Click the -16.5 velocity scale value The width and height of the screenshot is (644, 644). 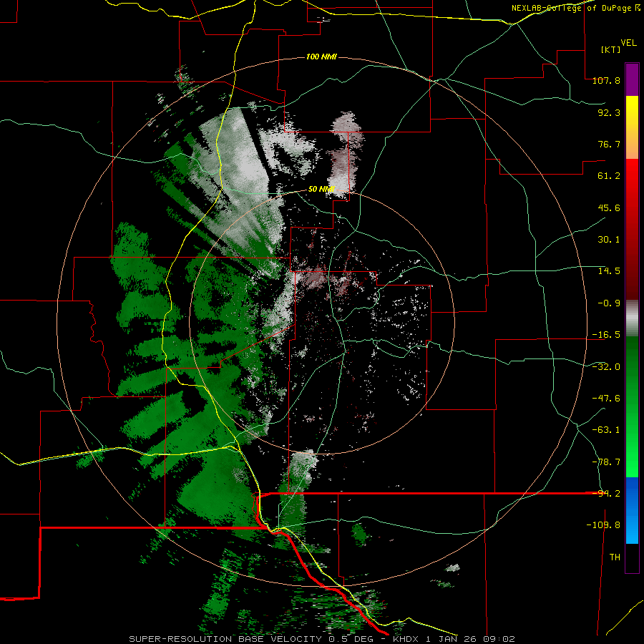click(x=606, y=335)
